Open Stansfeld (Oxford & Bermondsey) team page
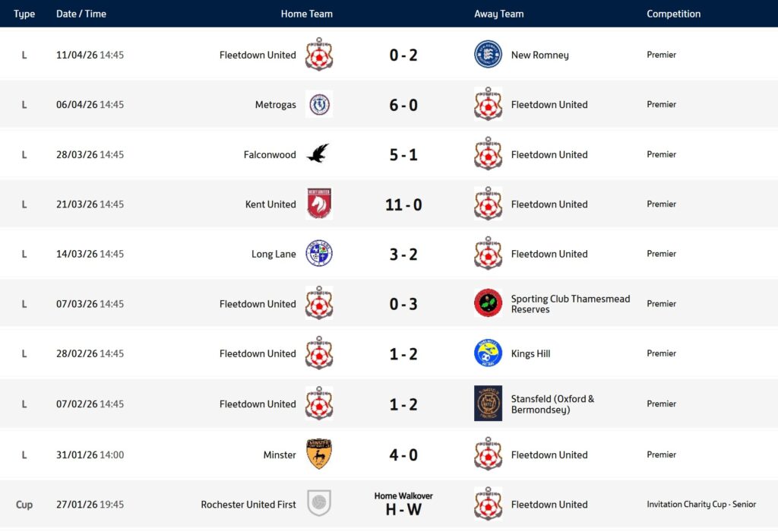 (552, 404)
